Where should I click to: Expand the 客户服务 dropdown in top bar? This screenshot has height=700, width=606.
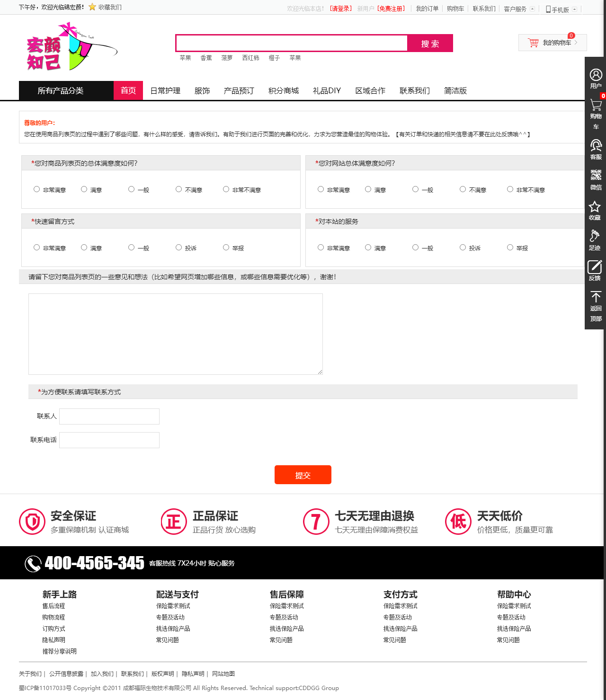[x=519, y=9]
